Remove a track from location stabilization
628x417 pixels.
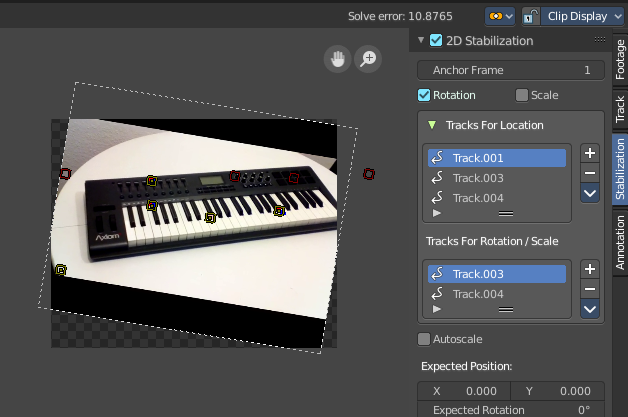click(590, 173)
